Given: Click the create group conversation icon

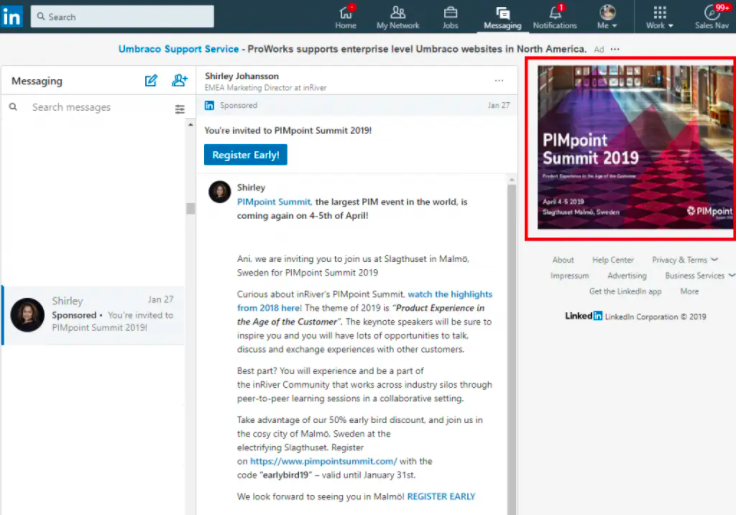Looking at the screenshot, I should tap(179, 81).
